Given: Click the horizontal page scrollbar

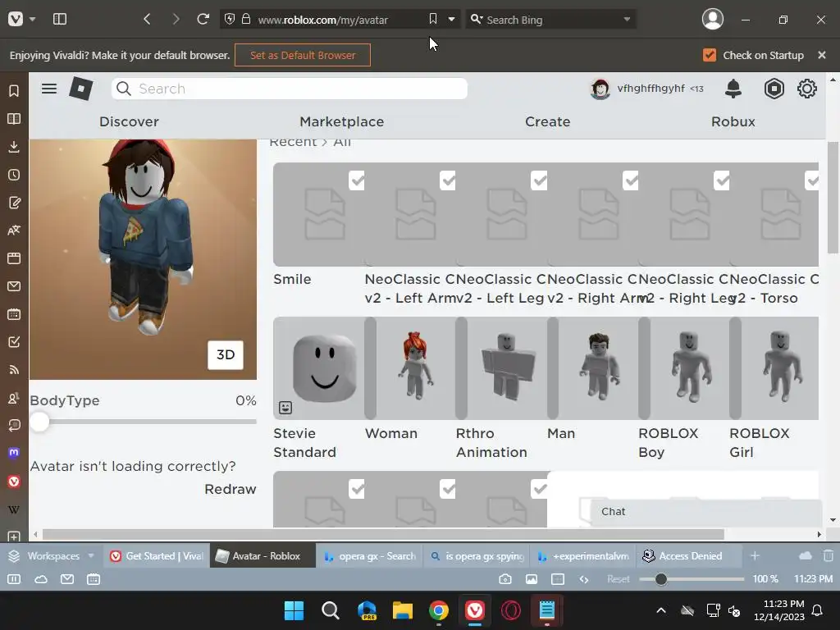Looking at the screenshot, I should (383, 534).
